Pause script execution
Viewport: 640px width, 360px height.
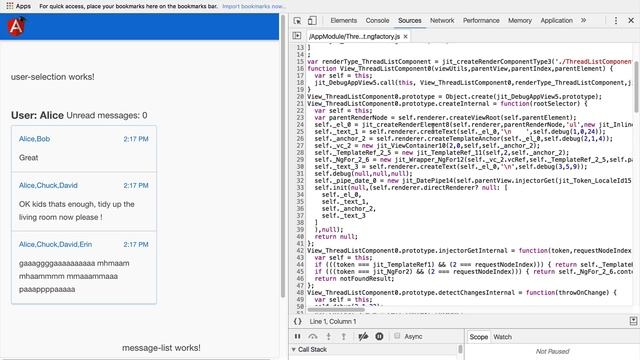298,336
